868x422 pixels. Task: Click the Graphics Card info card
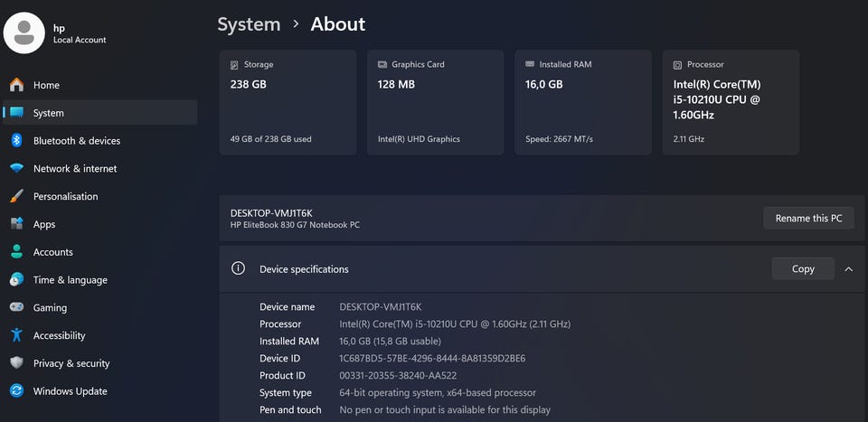(435, 102)
